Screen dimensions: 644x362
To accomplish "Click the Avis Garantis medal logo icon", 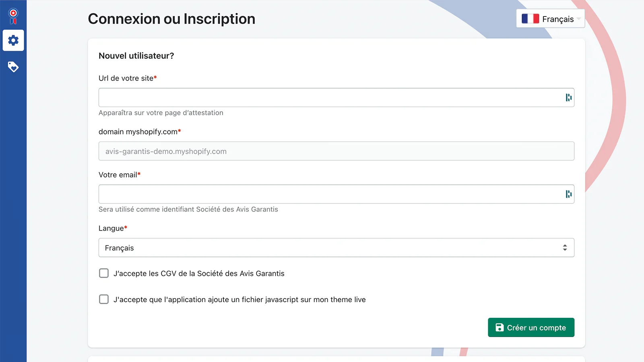I will (13, 16).
